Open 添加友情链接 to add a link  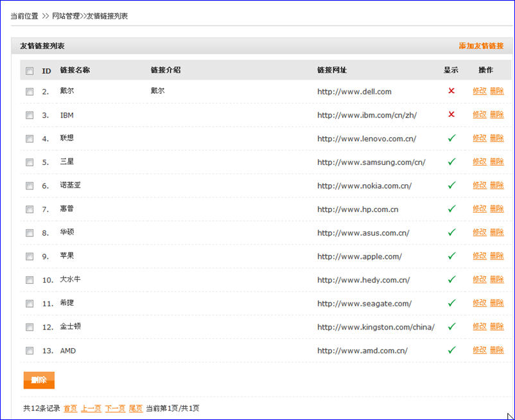coord(481,46)
